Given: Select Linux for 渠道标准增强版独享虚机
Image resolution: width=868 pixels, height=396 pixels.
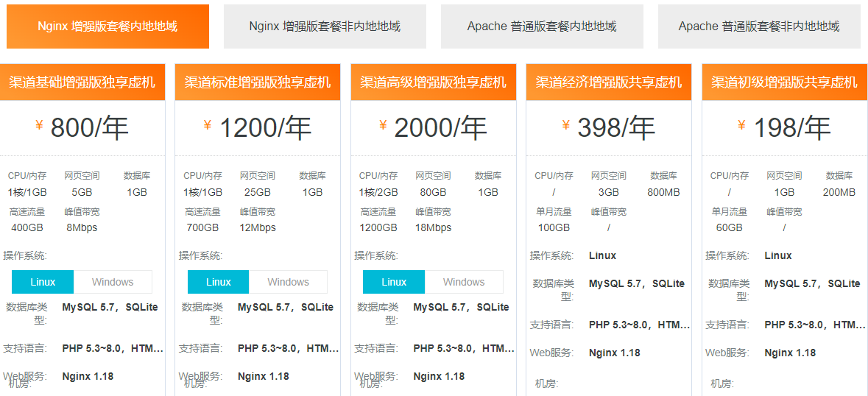Looking at the screenshot, I should (219, 282).
